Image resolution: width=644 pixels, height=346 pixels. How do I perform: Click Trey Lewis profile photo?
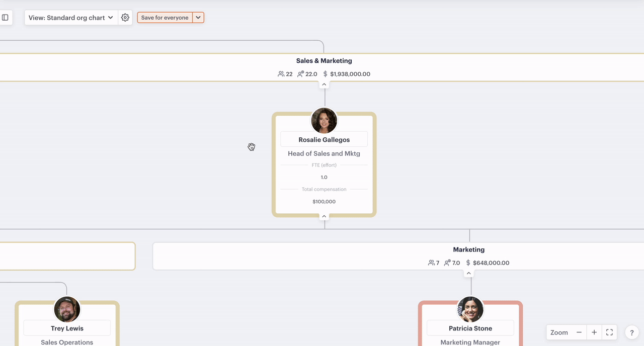pos(67,309)
